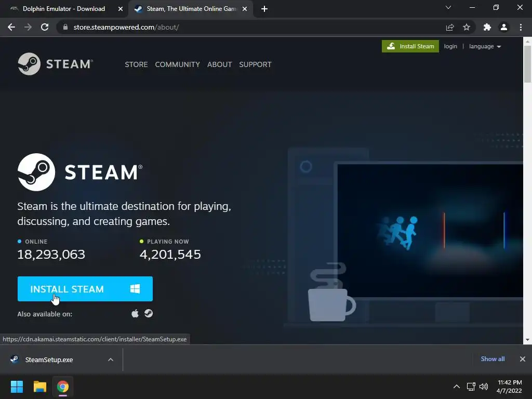Screen dimensions: 532x399
Task: Open the clock showing 11:42 PM
Action: tap(509, 387)
